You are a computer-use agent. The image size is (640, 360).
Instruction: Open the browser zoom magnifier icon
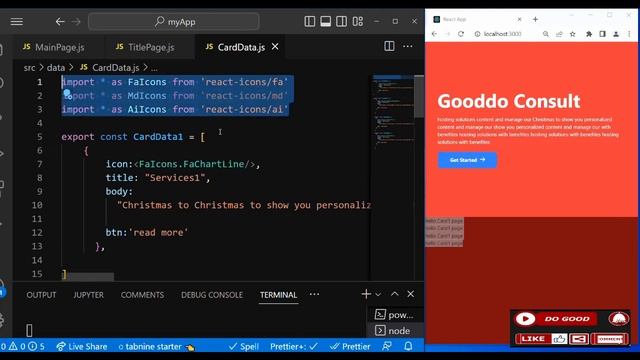pos(546,34)
